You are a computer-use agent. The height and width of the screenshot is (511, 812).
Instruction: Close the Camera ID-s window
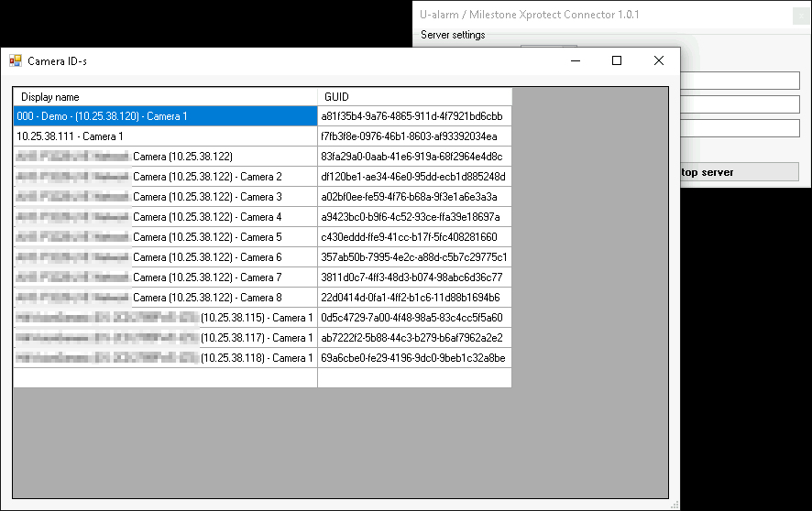click(x=658, y=61)
